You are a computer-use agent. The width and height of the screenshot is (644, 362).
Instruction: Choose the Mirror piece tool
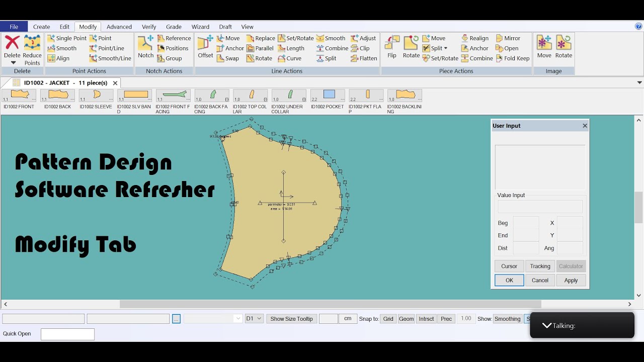[x=508, y=38]
